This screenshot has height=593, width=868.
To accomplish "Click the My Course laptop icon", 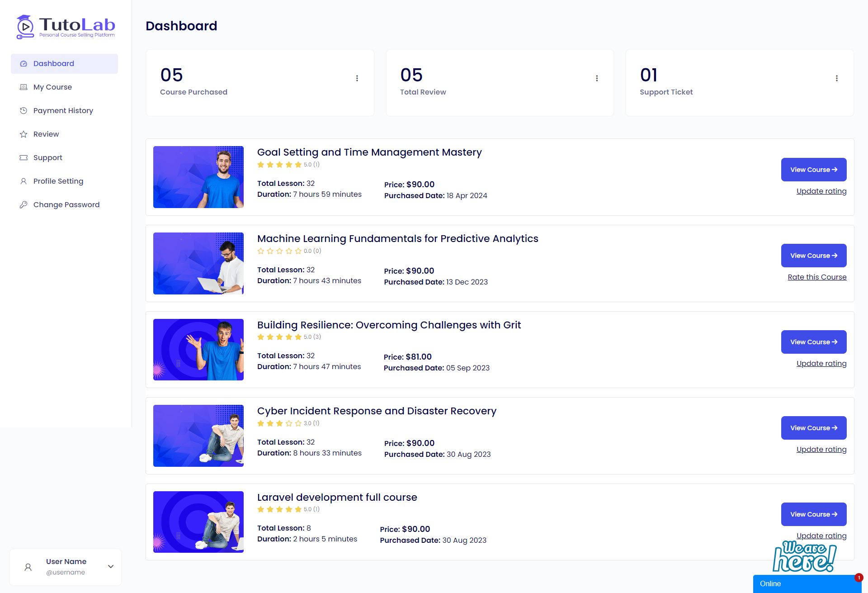I will [x=24, y=87].
